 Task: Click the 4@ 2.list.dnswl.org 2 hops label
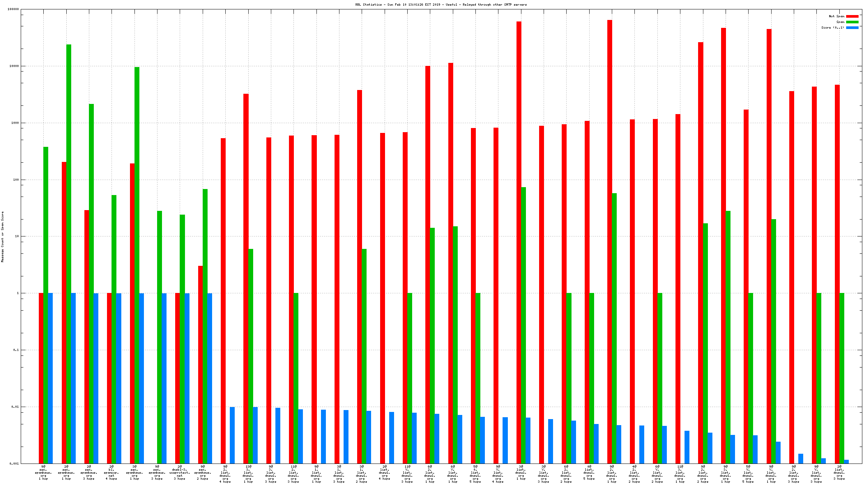pos(634,474)
